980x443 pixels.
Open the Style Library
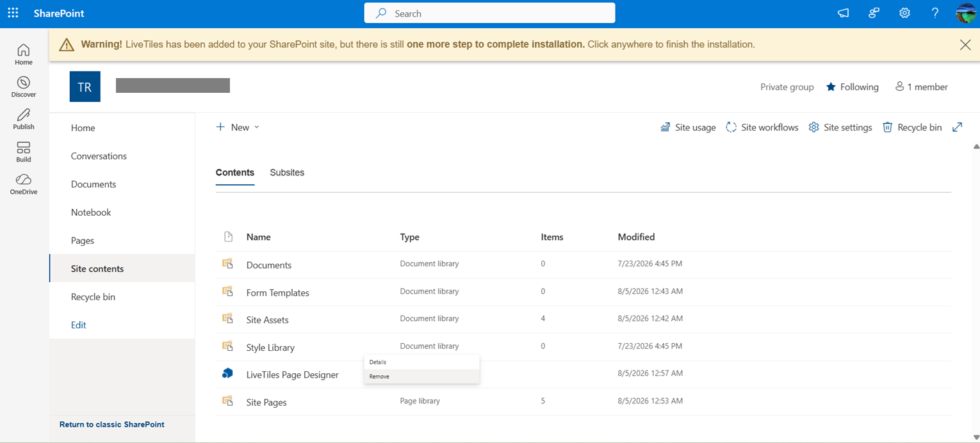click(270, 348)
